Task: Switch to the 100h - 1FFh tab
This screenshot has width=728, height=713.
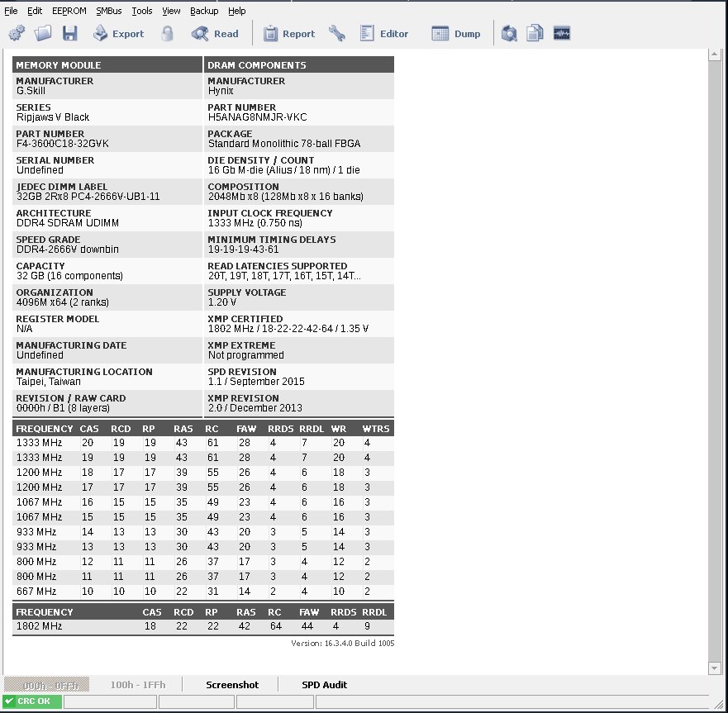Action: coord(138,685)
